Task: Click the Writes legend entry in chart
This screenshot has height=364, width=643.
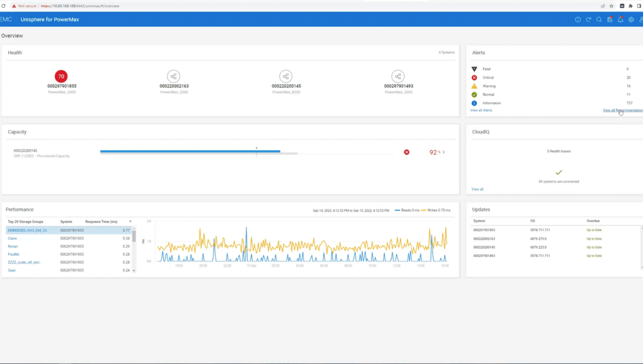Action: coord(436,210)
